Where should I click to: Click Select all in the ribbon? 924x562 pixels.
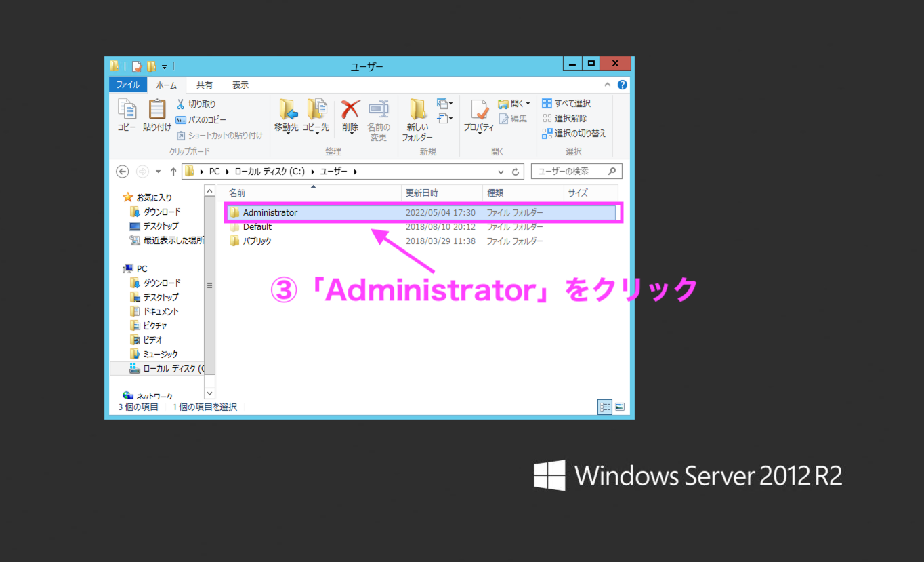point(567,104)
